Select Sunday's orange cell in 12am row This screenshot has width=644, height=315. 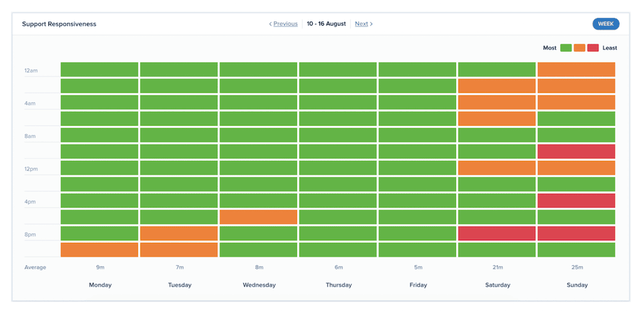tap(576, 70)
